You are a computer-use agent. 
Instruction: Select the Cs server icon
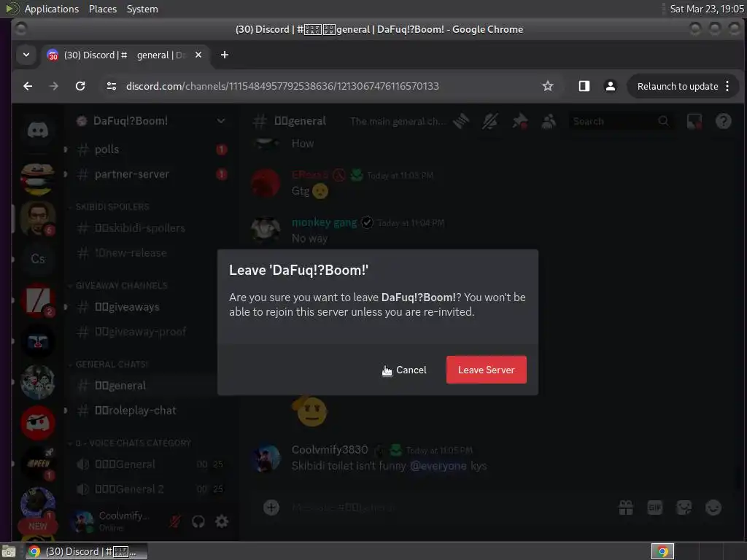[x=38, y=259]
